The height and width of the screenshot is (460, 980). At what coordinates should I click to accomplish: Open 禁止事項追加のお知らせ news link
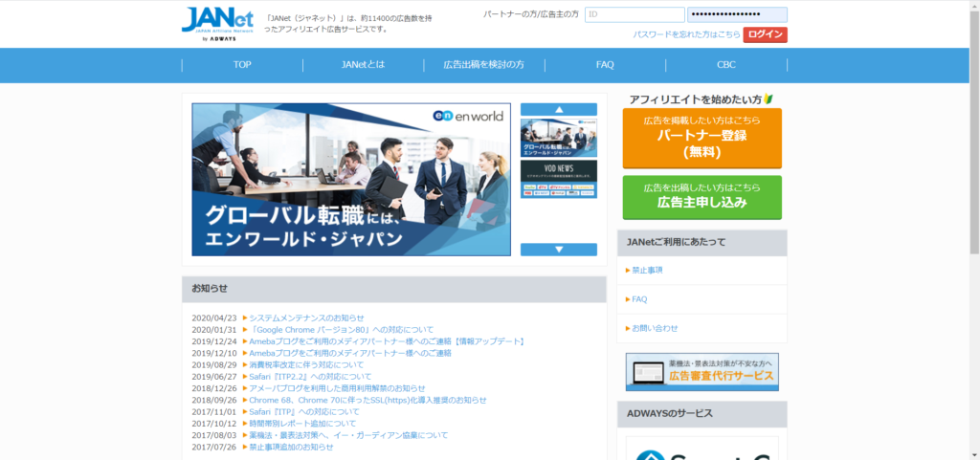point(291,447)
